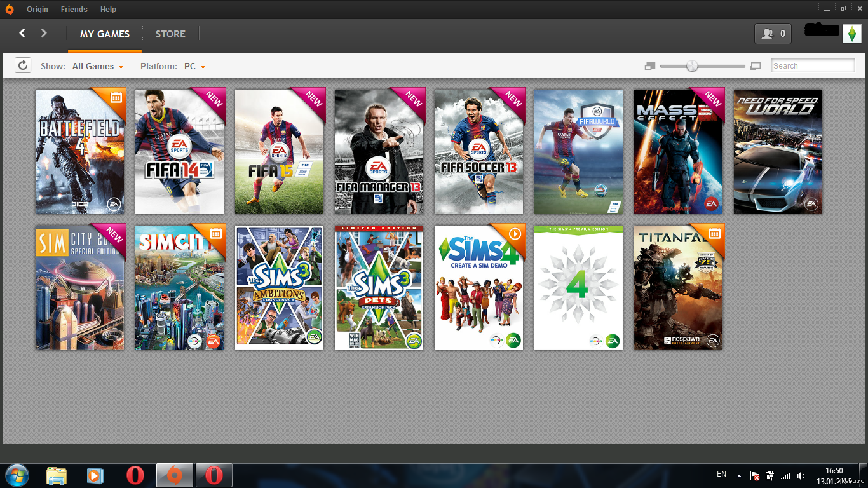Click calendar badge on Titanfall cover
The width and height of the screenshot is (868, 488).
coord(714,233)
